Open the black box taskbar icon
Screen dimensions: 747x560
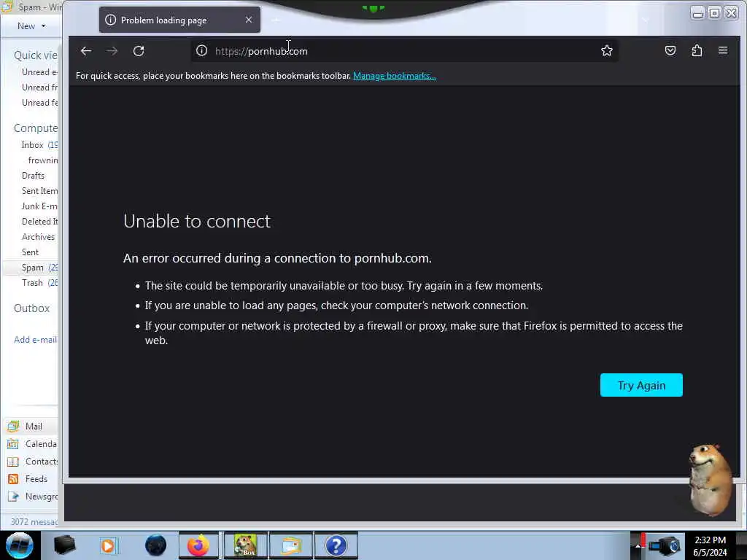coord(65,545)
